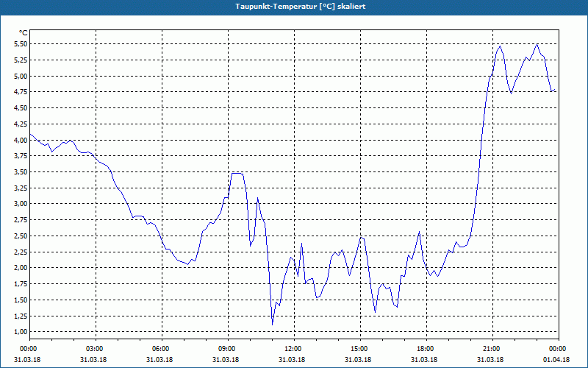This screenshot has height=368, width=588.
Task: Click the dew point curve's lowest dip near 11:00
Action: [x=272, y=324]
